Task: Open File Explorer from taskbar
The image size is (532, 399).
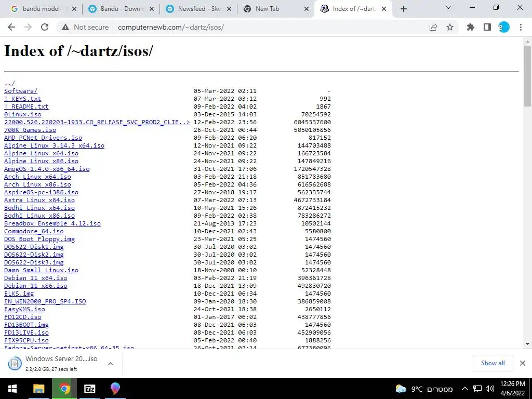Action: click(38, 389)
